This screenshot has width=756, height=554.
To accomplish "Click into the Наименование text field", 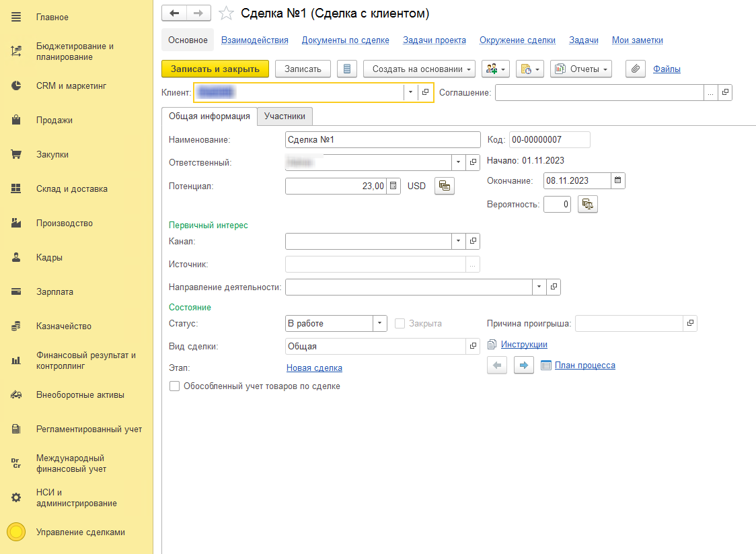I will (382, 139).
